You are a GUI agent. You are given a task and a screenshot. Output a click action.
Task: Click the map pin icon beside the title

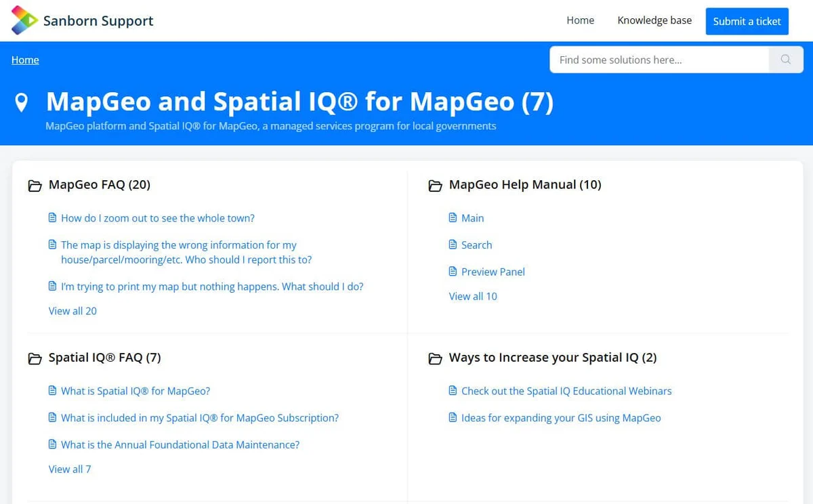coord(22,102)
